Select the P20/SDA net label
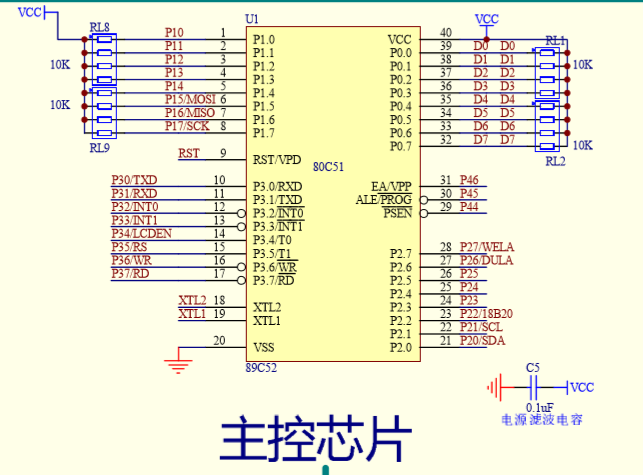 (482, 340)
